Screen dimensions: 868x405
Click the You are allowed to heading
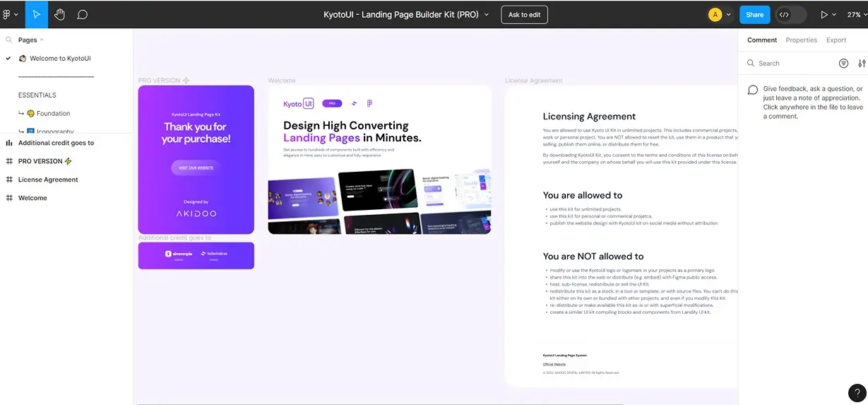[583, 195]
